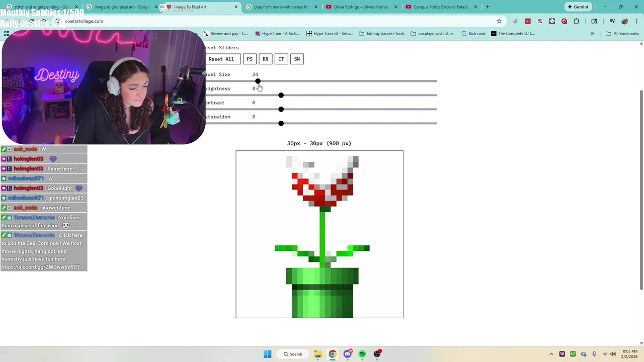
Task: Open the Chrome apps grid in bookmarks bar
Action: [x=7, y=34]
